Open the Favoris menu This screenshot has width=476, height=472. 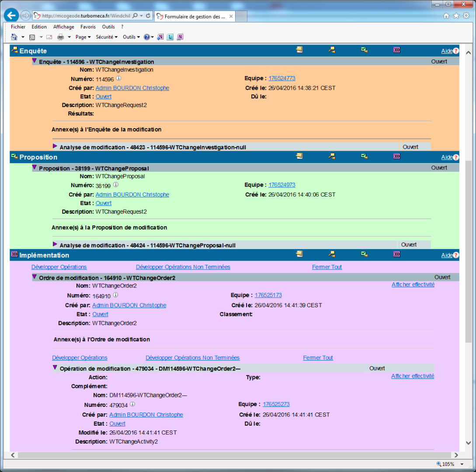click(x=88, y=27)
